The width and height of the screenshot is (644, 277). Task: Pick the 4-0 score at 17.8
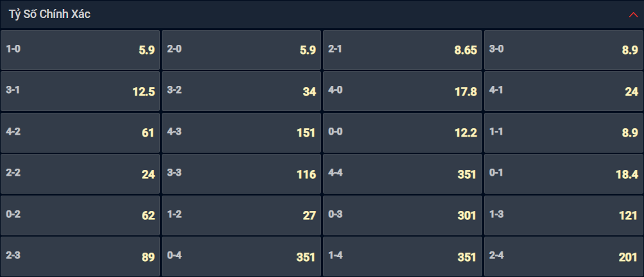click(402, 91)
